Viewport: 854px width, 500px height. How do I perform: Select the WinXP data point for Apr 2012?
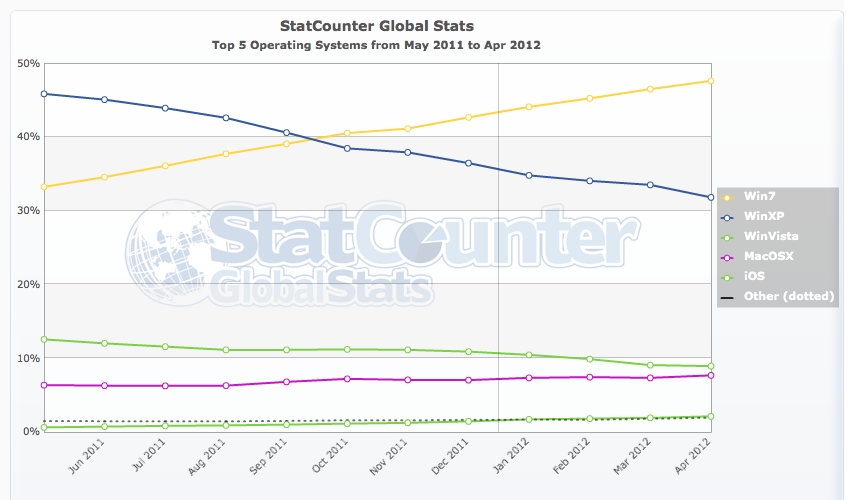[710, 197]
